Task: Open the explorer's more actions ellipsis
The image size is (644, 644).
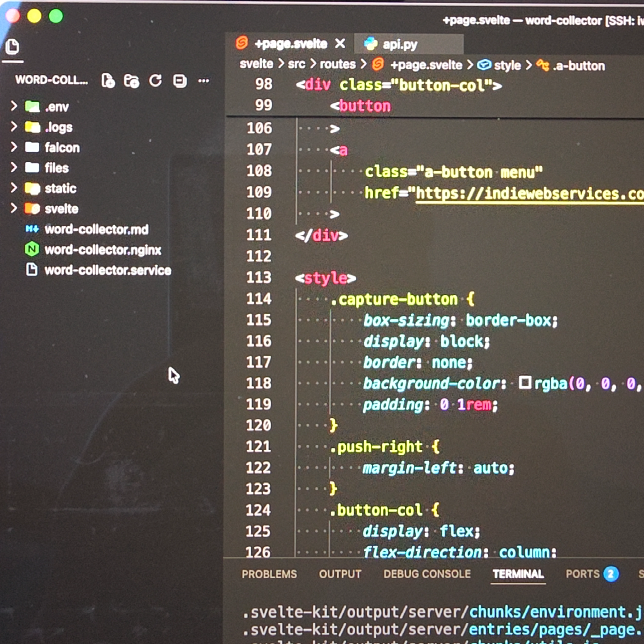Action: 204,80
